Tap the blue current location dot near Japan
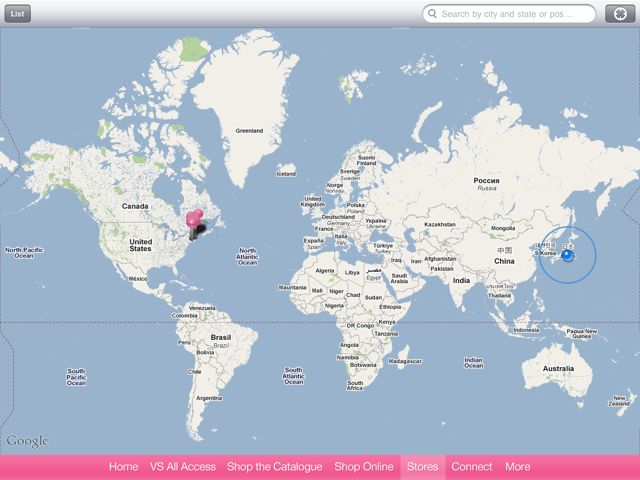The height and width of the screenshot is (480, 640). [567, 256]
